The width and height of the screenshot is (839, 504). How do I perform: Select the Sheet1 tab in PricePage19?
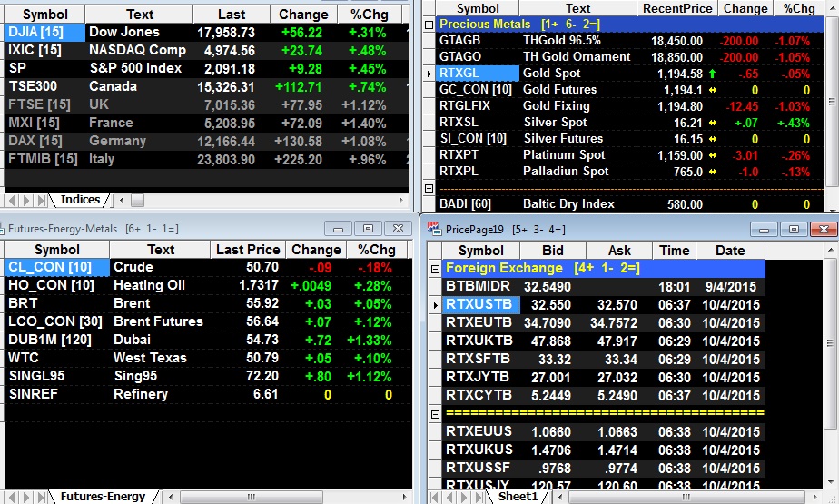coord(518,497)
